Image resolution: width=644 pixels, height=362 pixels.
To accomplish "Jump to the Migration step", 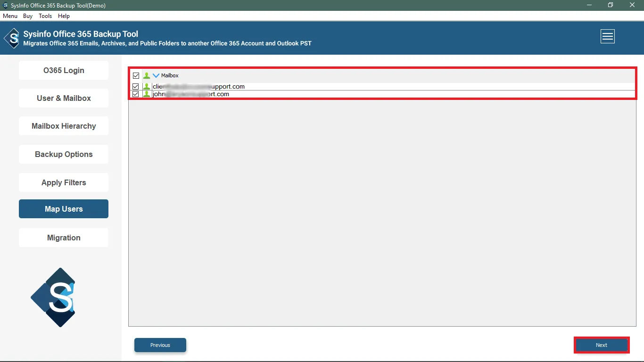I will [64, 238].
